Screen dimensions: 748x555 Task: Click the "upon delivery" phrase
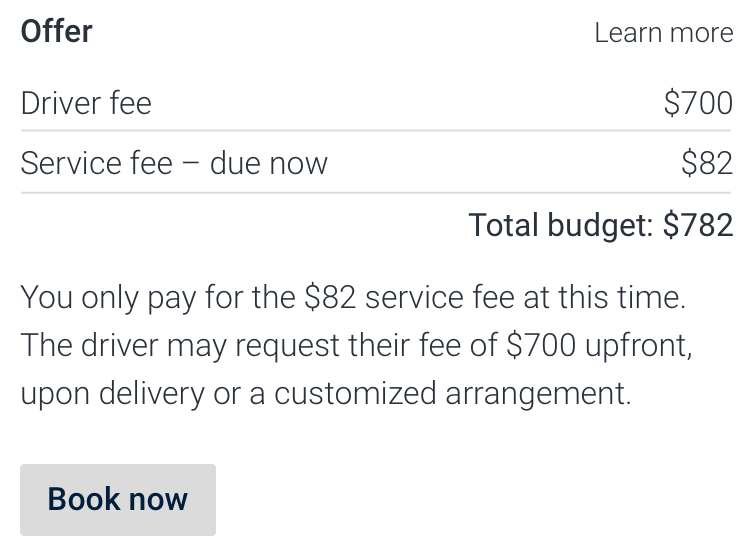111,394
